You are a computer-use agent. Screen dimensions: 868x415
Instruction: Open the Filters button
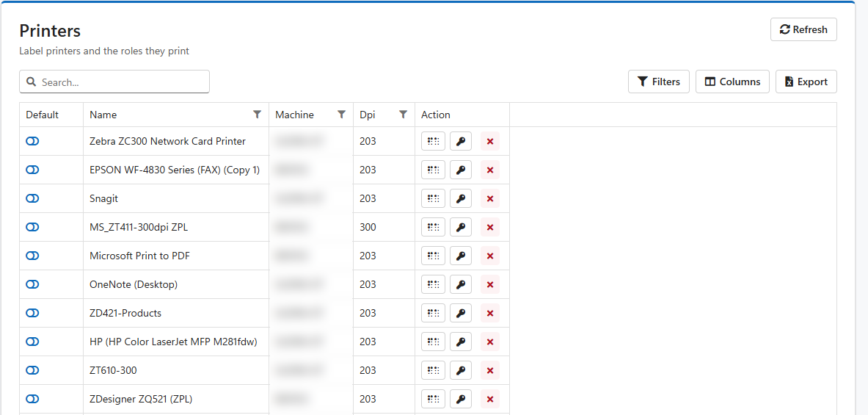[659, 82]
